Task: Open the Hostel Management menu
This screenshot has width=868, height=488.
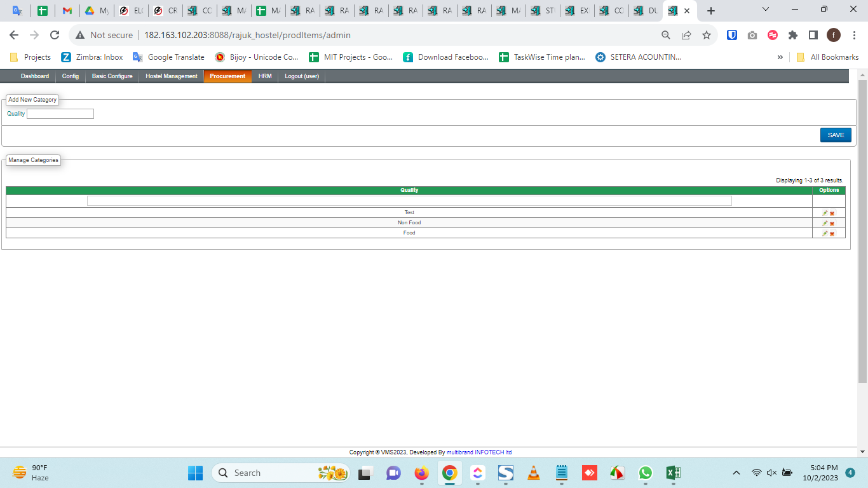Action: coord(172,76)
